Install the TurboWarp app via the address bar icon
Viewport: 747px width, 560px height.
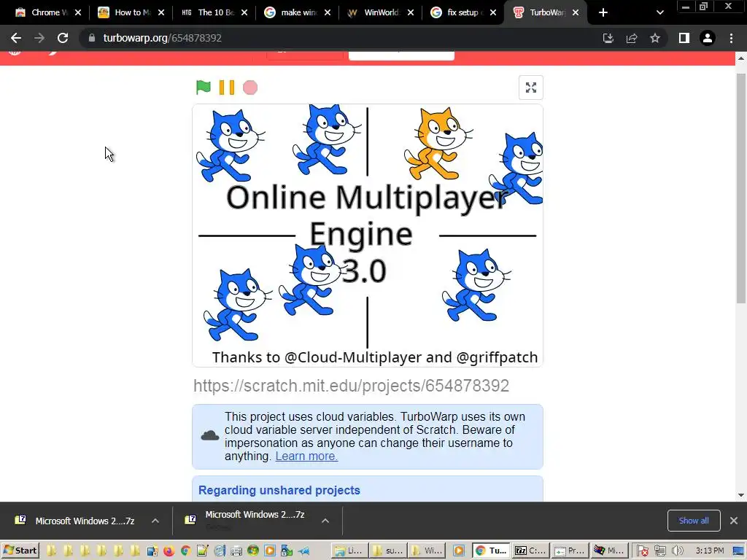click(x=608, y=38)
